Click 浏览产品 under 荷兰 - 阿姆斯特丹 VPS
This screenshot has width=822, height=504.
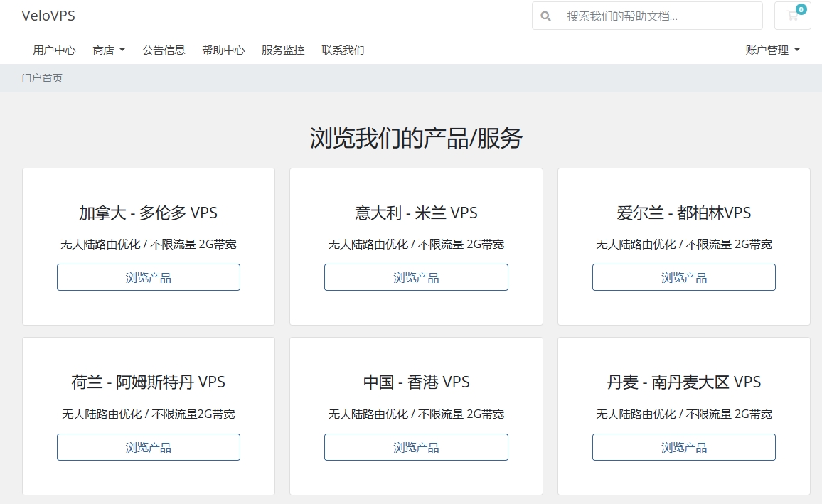(x=148, y=447)
